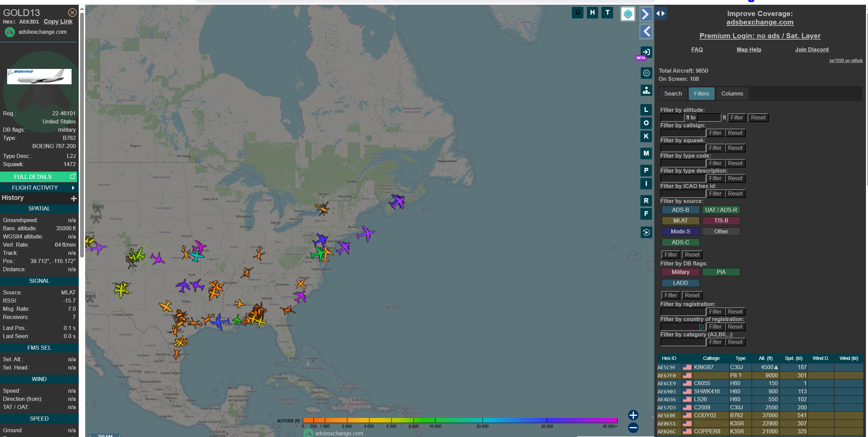Image resolution: width=868 pixels, height=437 pixels.
Task: Toggle the LADD DB flag filter
Action: pyautogui.click(x=680, y=283)
